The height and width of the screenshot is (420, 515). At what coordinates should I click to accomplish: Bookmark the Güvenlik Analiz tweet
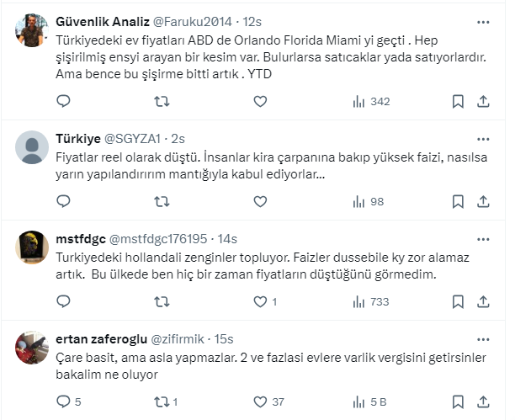[x=458, y=101]
